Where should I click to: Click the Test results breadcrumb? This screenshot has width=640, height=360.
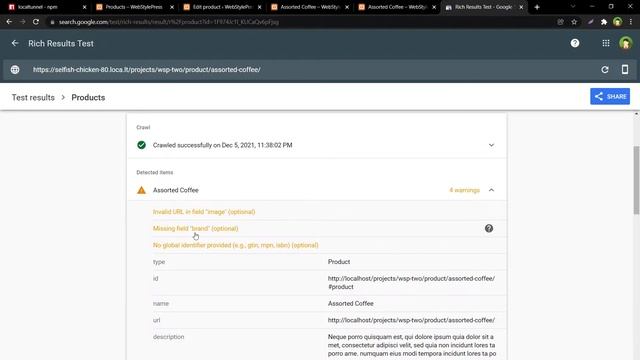tap(33, 98)
